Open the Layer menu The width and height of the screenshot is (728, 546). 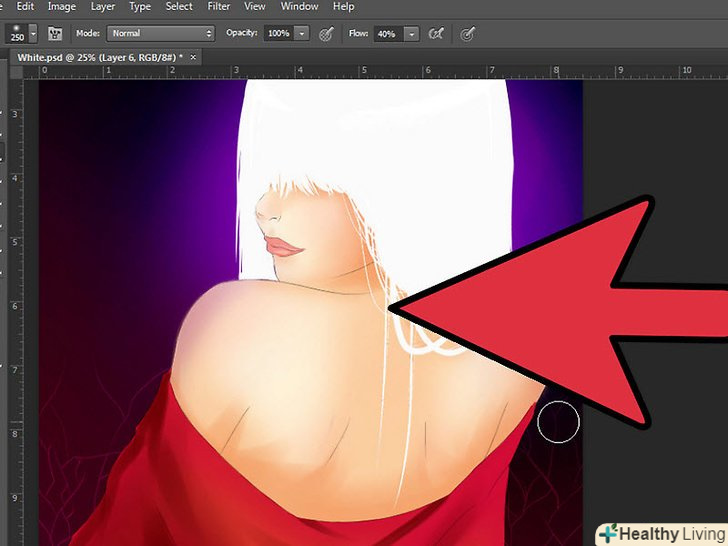tap(103, 7)
